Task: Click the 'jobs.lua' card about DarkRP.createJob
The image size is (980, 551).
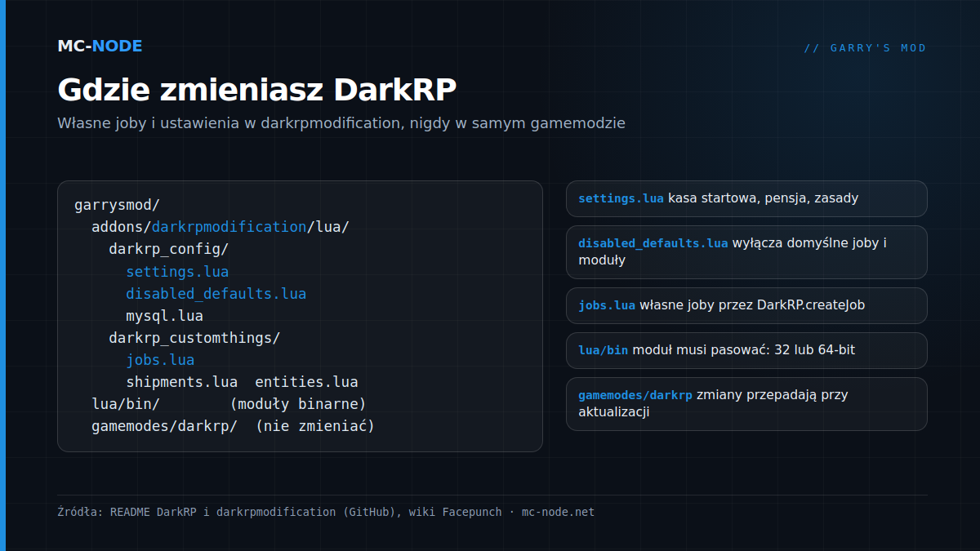Action: [746, 305]
